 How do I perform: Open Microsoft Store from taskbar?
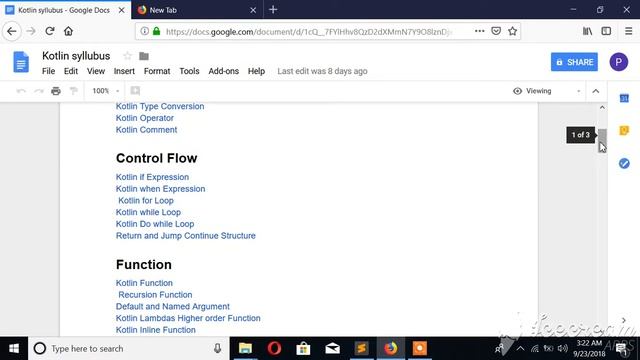(x=303, y=349)
